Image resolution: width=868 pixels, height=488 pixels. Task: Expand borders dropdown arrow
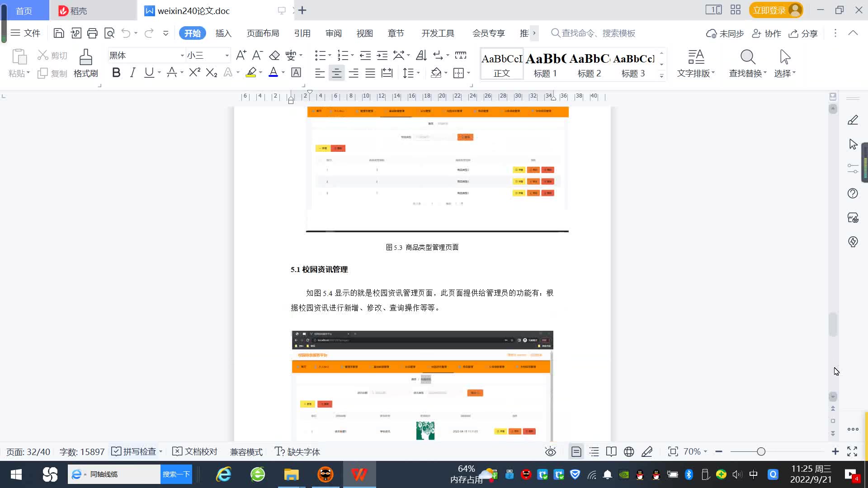[x=468, y=73]
